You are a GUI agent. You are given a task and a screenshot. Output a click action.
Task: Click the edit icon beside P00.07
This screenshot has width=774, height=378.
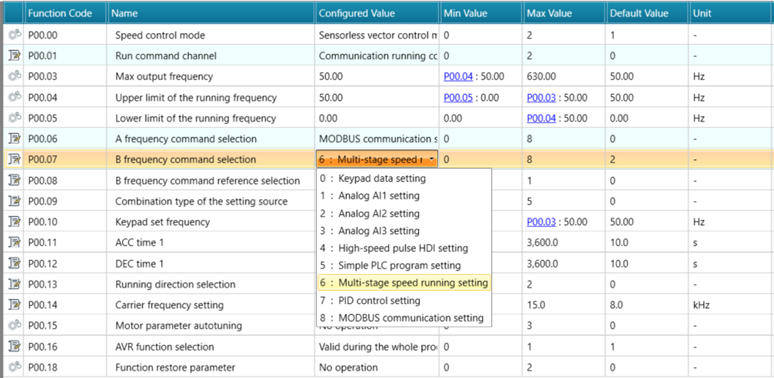[x=14, y=159]
